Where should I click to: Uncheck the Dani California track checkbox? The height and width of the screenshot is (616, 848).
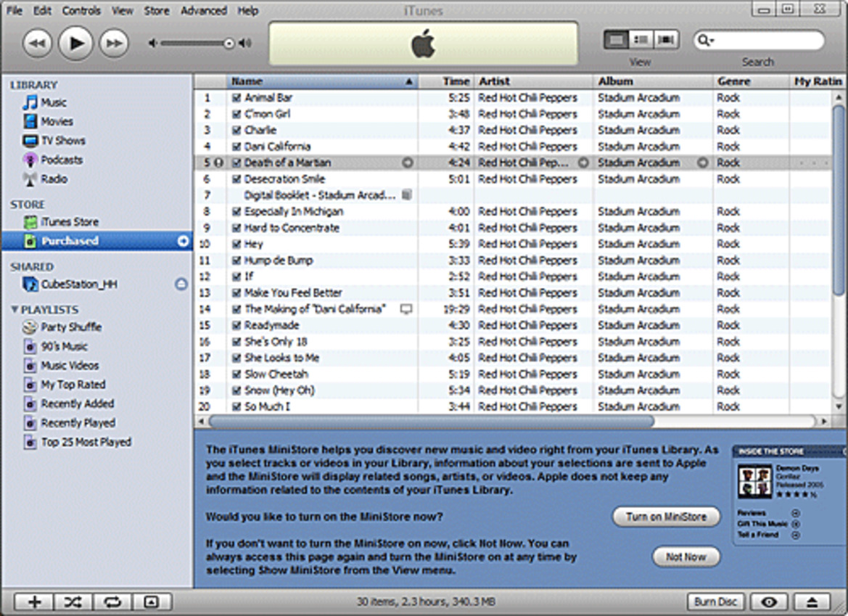(236, 147)
